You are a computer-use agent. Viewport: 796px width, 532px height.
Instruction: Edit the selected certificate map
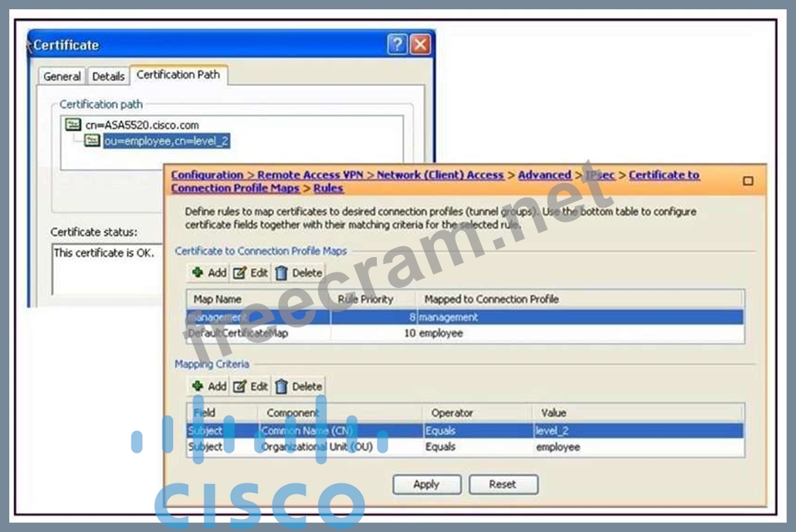click(251, 273)
